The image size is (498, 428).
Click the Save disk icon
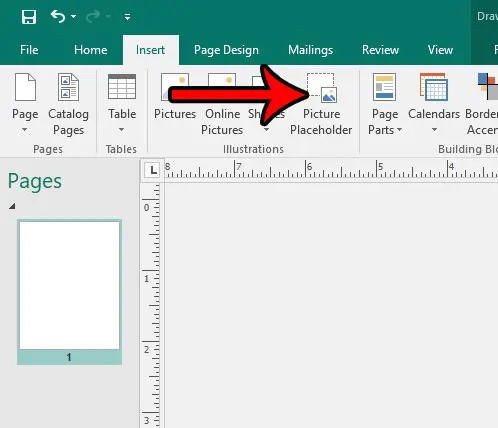tap(29, 17)
